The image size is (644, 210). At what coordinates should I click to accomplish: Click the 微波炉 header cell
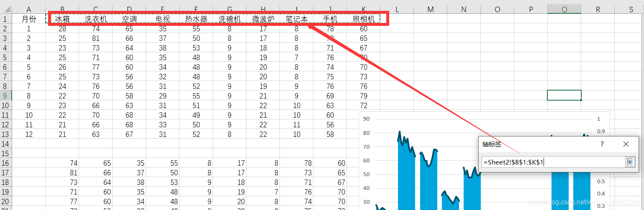coord(263,19)
